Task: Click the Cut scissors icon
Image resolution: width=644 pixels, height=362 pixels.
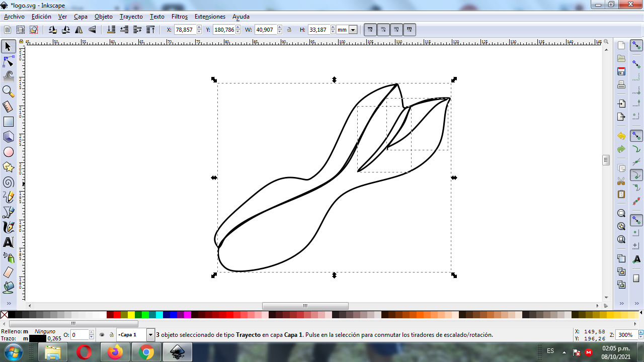Action: (621, 181)
